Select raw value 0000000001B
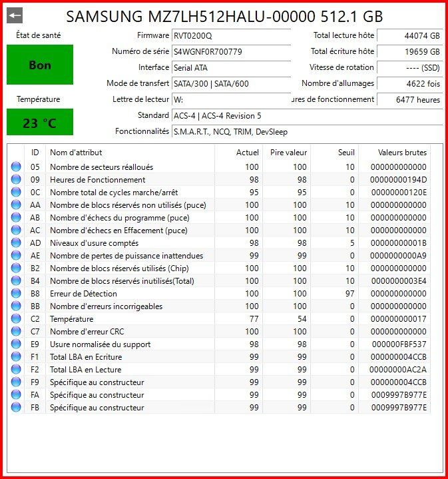Screen dimensions: 448x479 coord(399,243)
